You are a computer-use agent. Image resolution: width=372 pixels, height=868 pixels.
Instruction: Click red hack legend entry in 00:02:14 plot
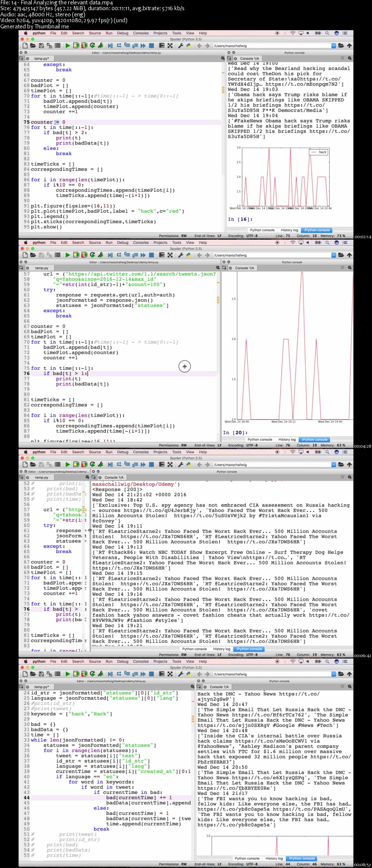coord(319,152)
